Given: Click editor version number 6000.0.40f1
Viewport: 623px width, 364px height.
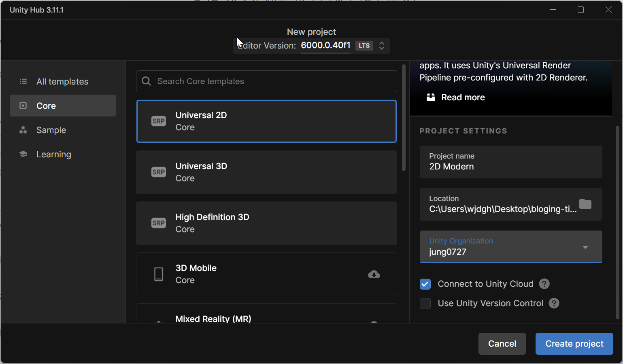Looking at the screenshot, I should [325, 45].
